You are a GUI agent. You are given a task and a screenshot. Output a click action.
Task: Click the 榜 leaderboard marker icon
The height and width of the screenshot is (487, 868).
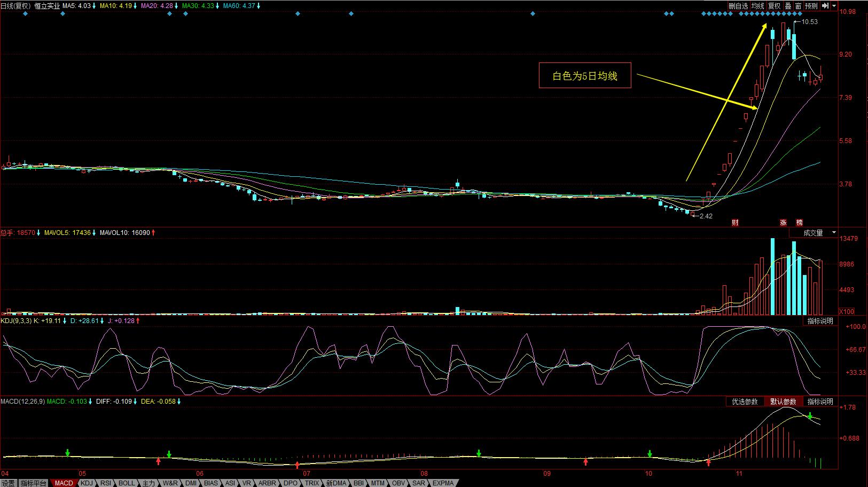[799, 222]
